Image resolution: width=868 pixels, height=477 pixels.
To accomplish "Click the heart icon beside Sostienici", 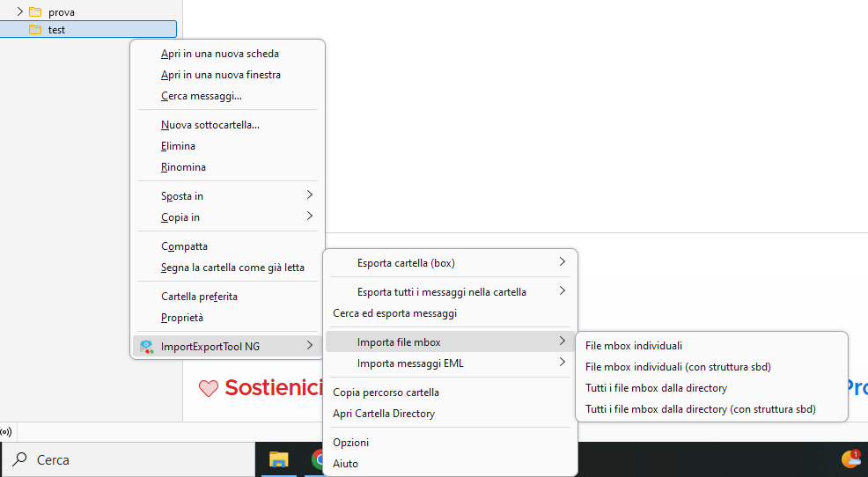I will tap(209, 388).
